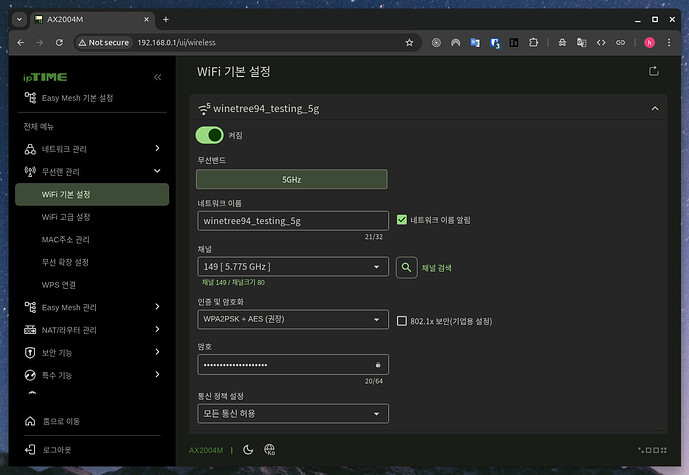Click the blue shield extension with badge 3
Image resolution: width=689 pixels, height=475 pixels.
[495, 43]
